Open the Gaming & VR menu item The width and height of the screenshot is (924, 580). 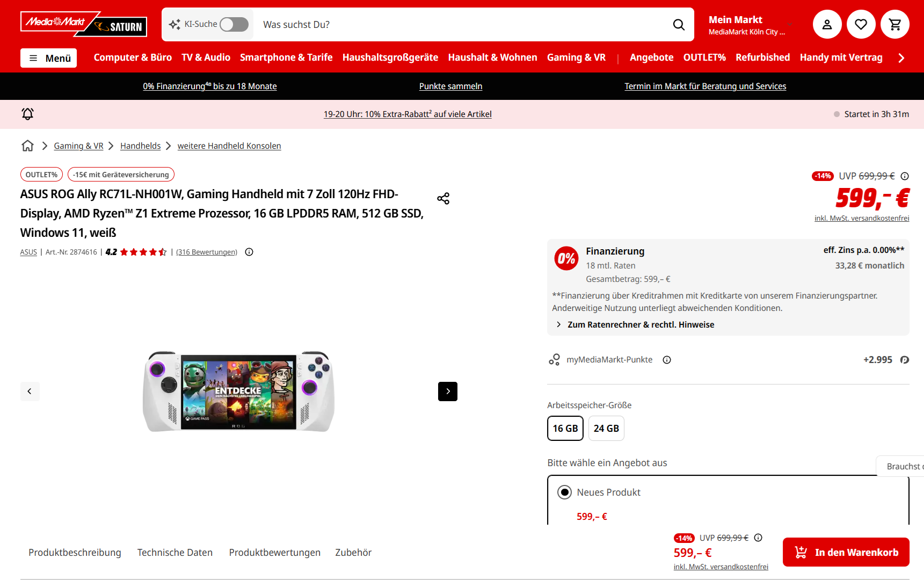click(576, 57)
